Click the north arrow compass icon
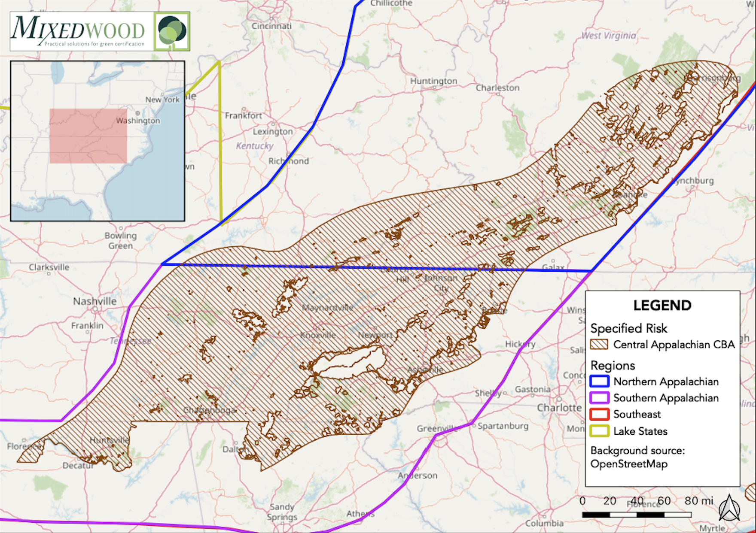The image size is (756, 533). (x=729, y=509)
